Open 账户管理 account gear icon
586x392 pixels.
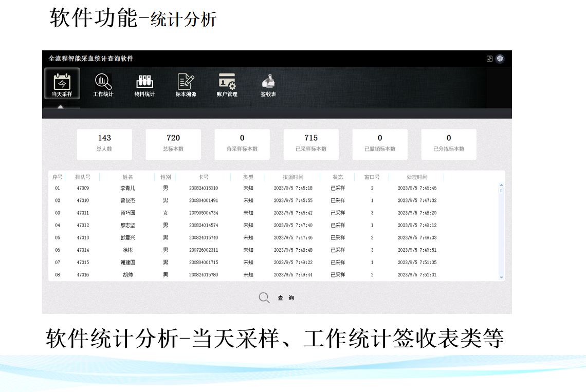[x=227, y=82]
